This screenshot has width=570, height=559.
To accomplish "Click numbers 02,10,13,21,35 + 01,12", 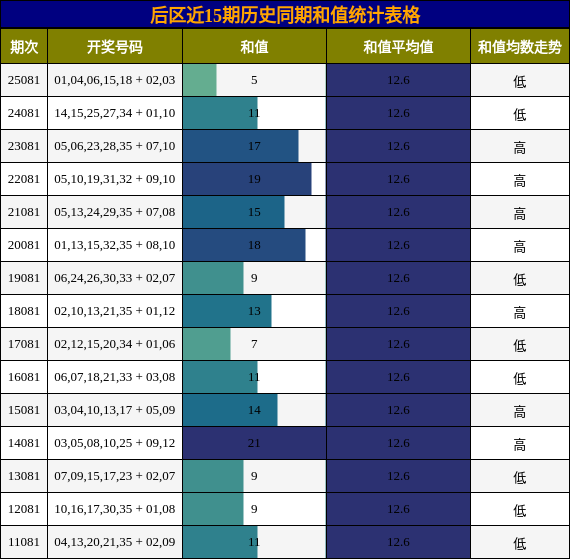I will (115, 311).
